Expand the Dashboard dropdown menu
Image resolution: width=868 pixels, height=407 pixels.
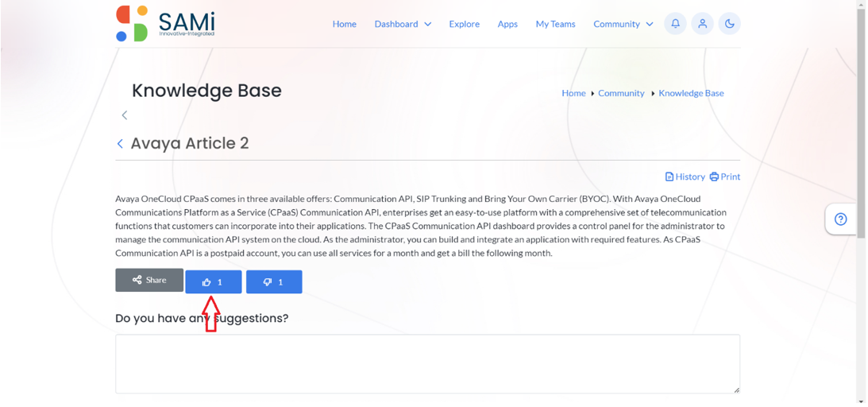point(403,24)
